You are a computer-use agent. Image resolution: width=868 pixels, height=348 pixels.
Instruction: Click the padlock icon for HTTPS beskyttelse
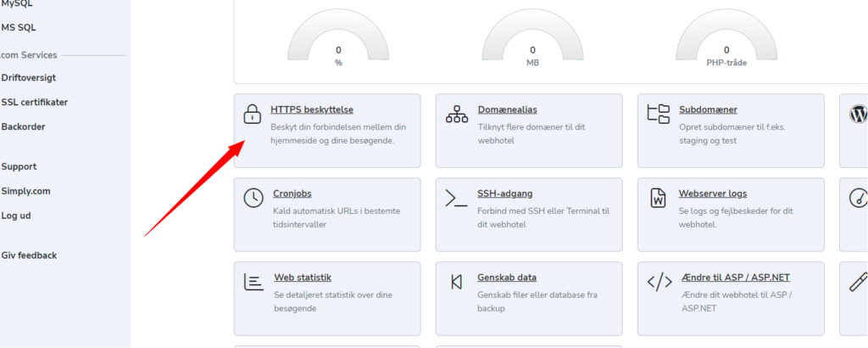(x=252, y=114)
